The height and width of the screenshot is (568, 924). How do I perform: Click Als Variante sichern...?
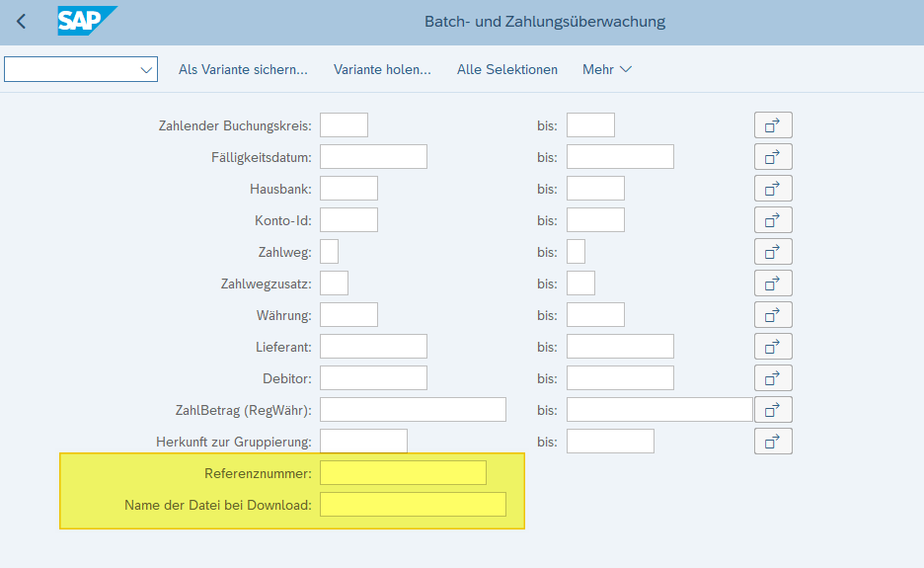[243, 70]
